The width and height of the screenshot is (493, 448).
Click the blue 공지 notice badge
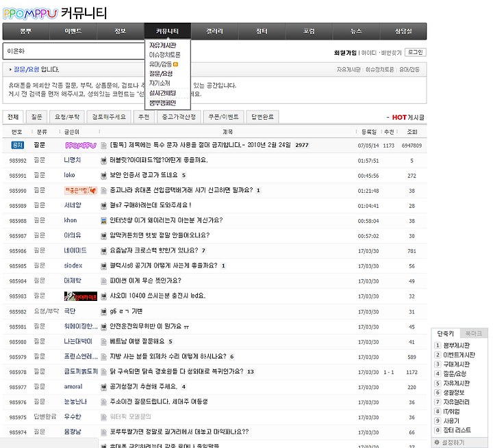[18, 145]
